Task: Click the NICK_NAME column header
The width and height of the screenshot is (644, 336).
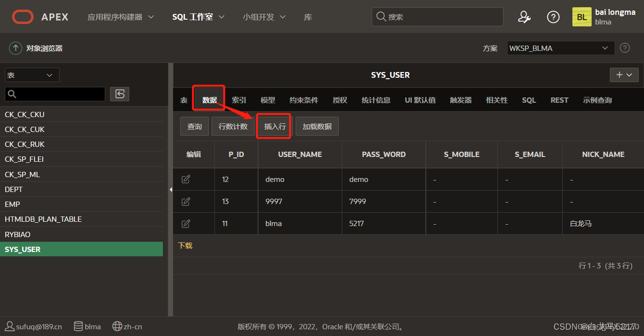Action: pos(603,154)
